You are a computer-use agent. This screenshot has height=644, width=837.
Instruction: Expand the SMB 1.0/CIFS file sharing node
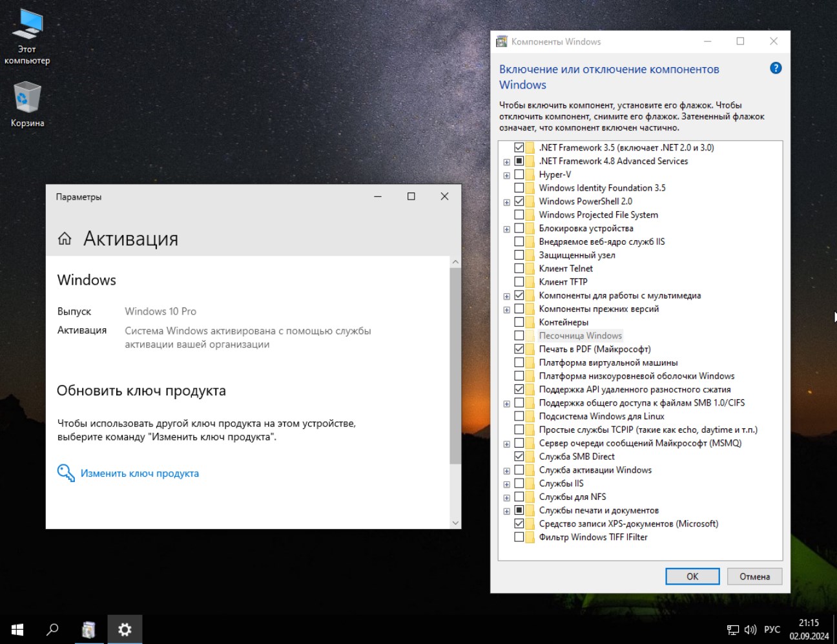click(x=507, y=404)
